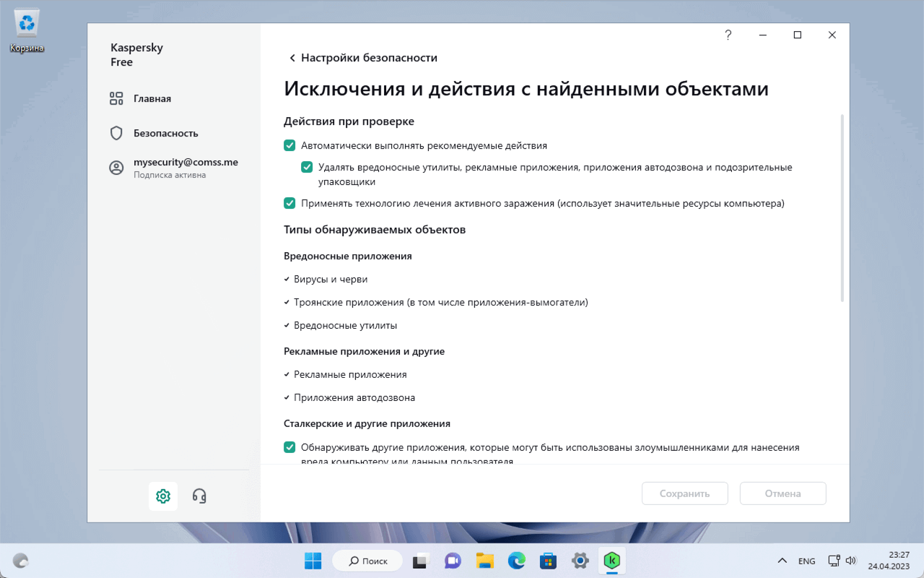Open Task View on the taskbar
The width and height of the screenshot is (924, 578).
pos(421,561)
